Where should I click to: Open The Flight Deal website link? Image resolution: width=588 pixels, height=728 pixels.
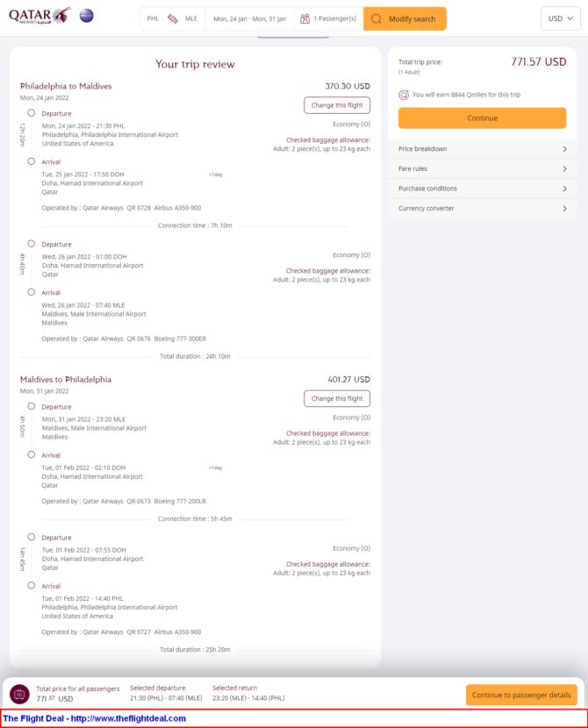tap(94, 718)
